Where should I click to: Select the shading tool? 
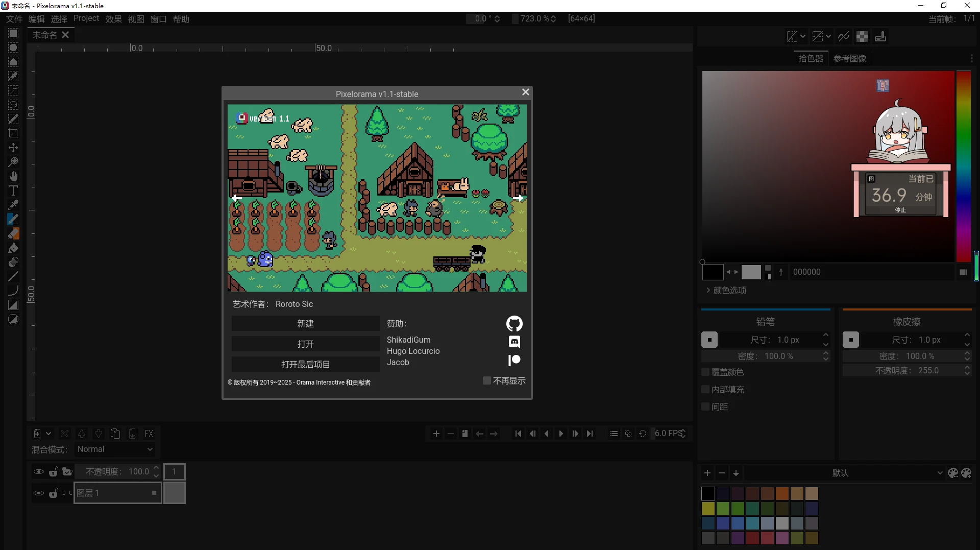(x=13, y=262)
